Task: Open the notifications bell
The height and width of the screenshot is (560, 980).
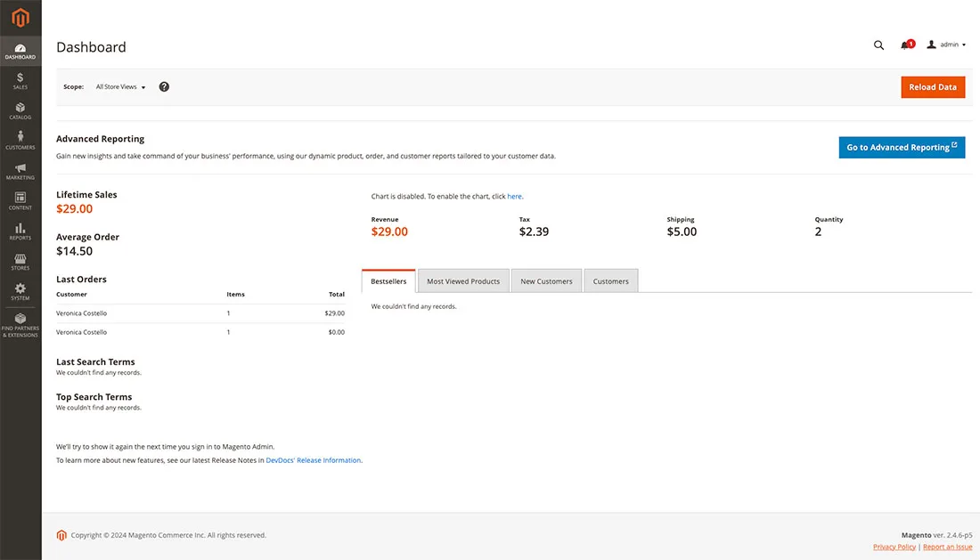Action: tap(907, 45)
